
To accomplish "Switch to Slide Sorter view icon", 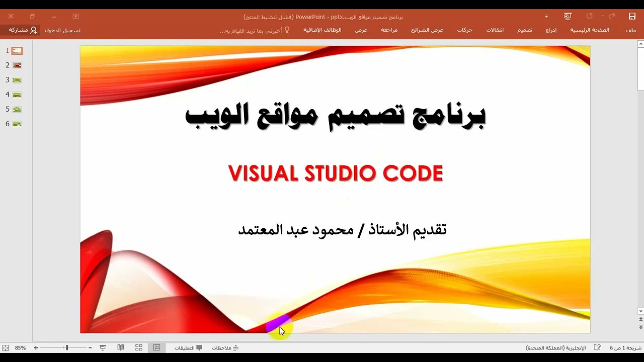I will 139,347.
